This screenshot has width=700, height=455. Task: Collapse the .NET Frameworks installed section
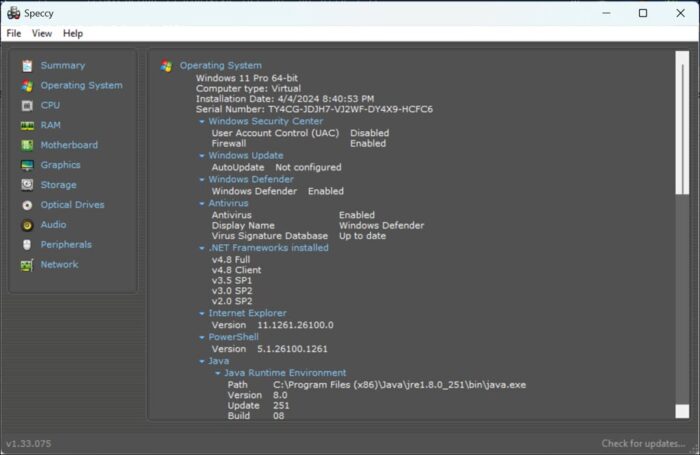(202, 248)
